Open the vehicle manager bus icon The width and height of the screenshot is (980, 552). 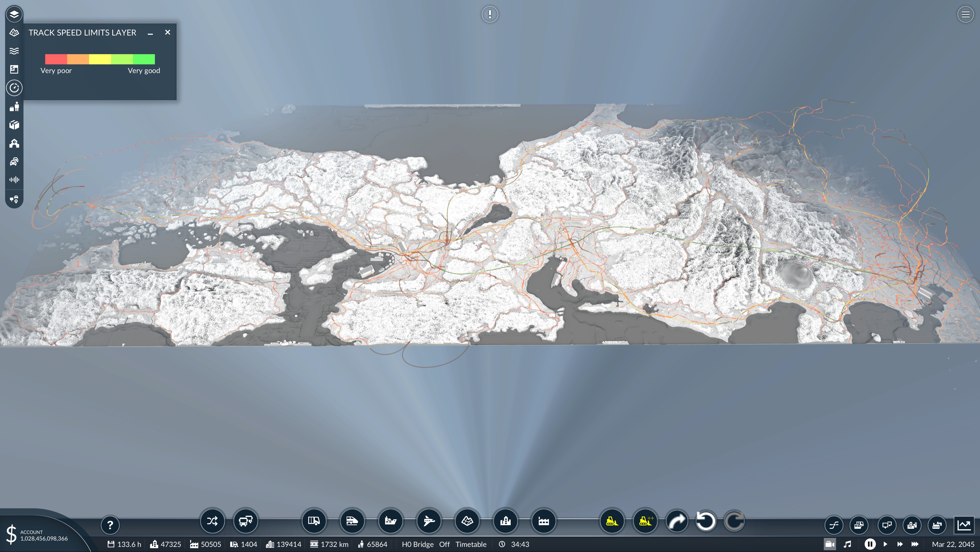tap(245, 521)
